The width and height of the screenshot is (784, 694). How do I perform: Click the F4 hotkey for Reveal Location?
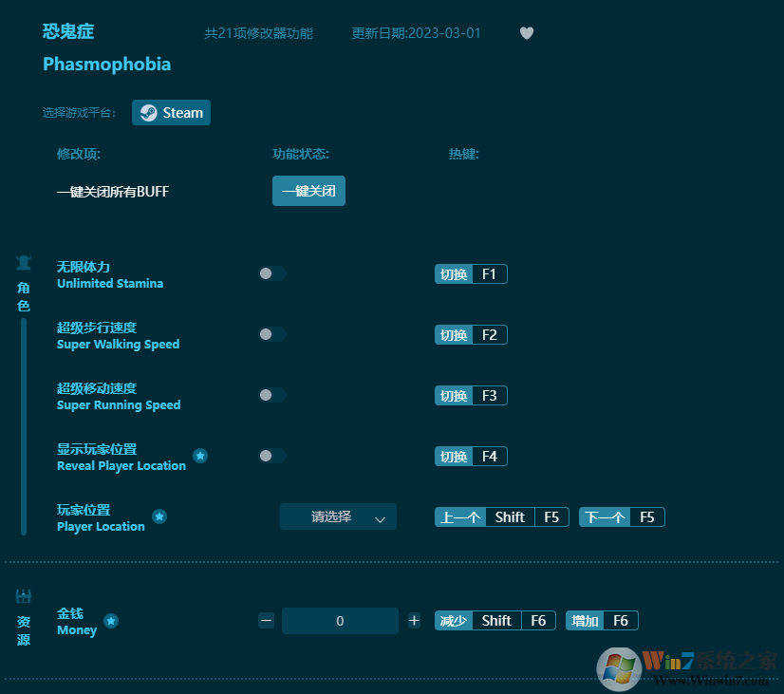click(x=471, y=456)
